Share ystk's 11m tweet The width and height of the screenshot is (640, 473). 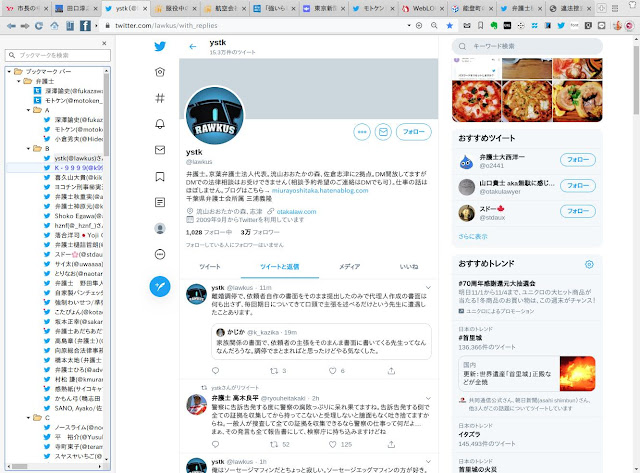391,371
